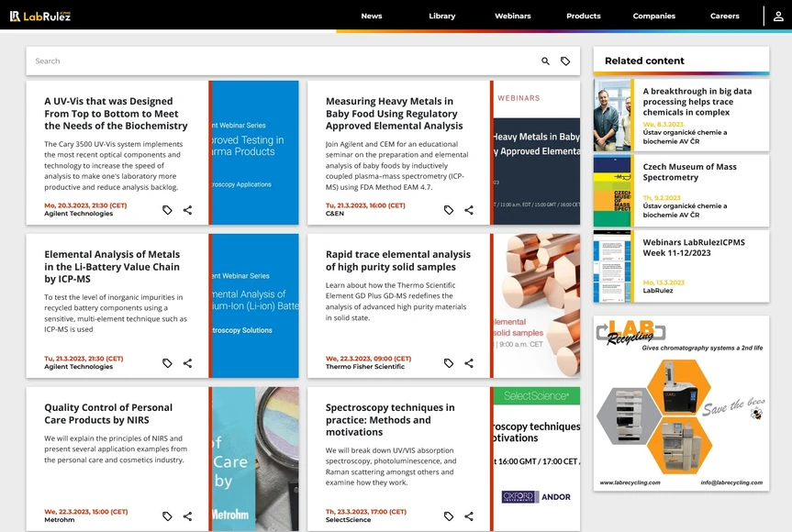The width and height of the screenshot is (792, 532).
Task: Click Czech Museum colorful thumbnail
Action: [x=612, y=191]
